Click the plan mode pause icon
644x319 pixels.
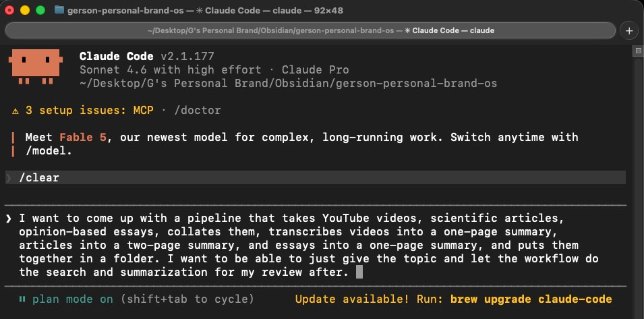pyautogui.click(x=22, y=299)
